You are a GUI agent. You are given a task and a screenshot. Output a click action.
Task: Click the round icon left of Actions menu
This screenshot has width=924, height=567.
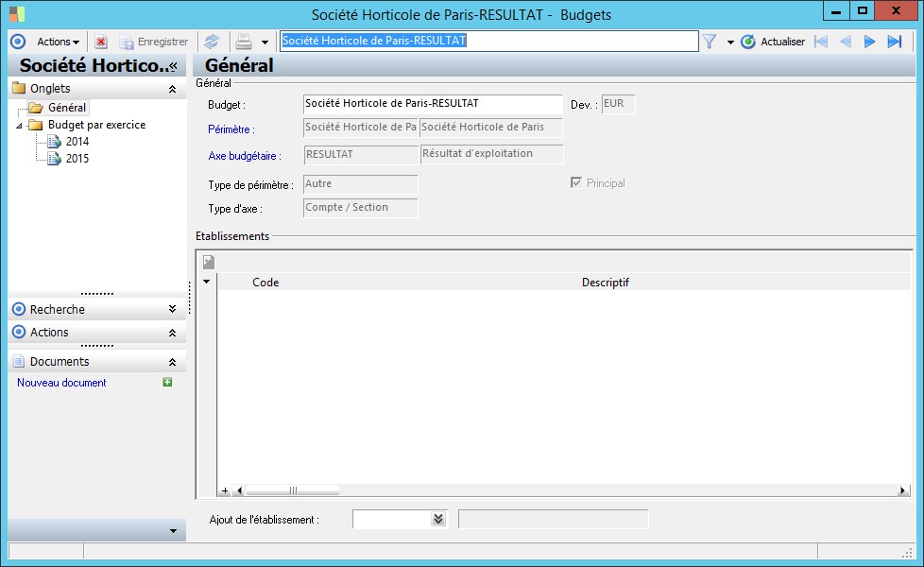click(18, 42)
